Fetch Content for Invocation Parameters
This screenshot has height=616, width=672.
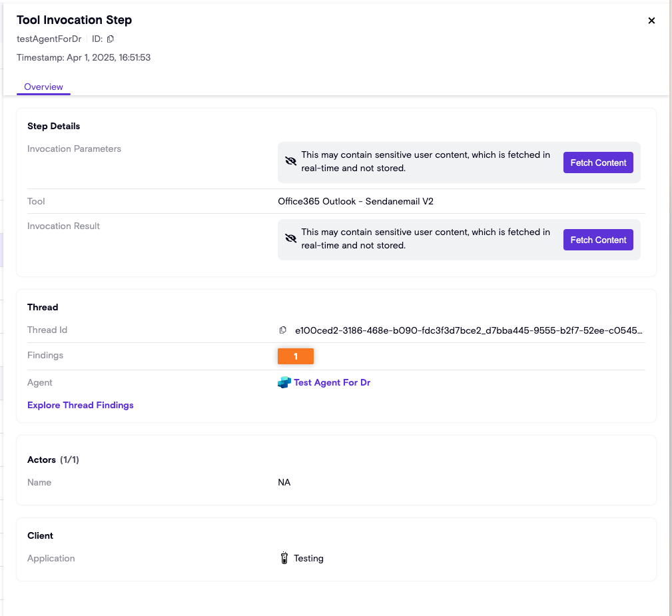pos(598,162)
